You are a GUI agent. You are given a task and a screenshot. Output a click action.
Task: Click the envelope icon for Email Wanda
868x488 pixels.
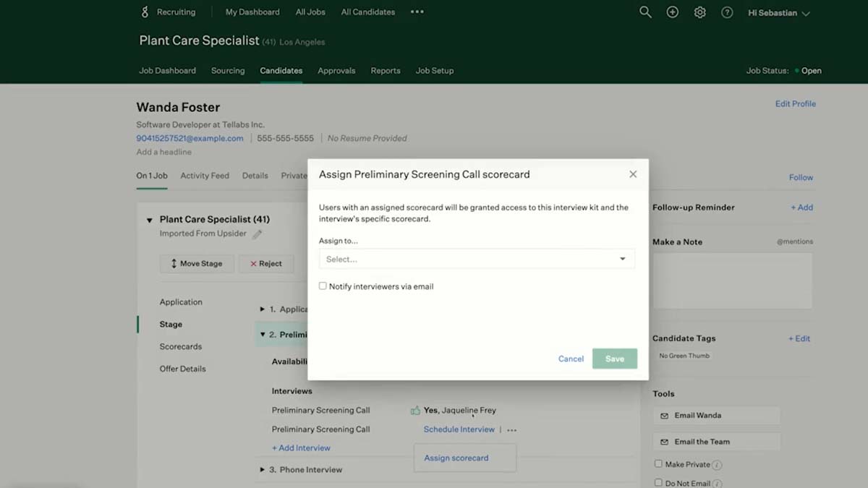click(664, 416)
